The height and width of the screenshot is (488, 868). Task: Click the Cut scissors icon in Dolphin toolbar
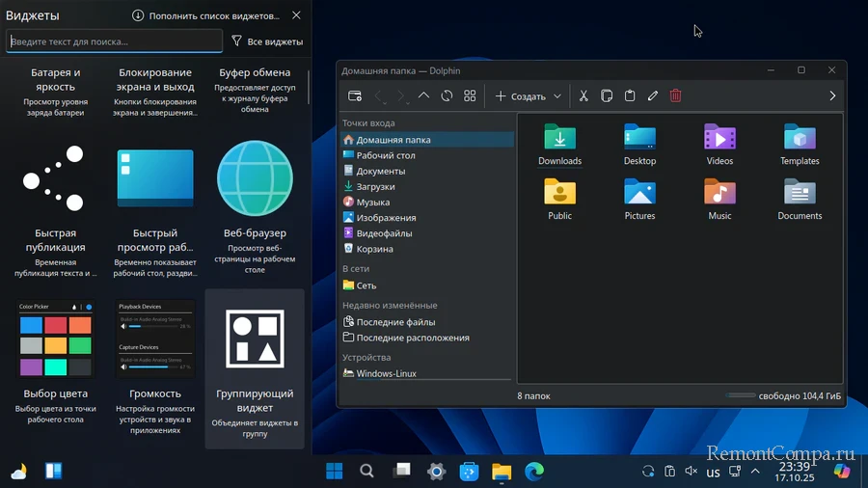tap(583, 95)
